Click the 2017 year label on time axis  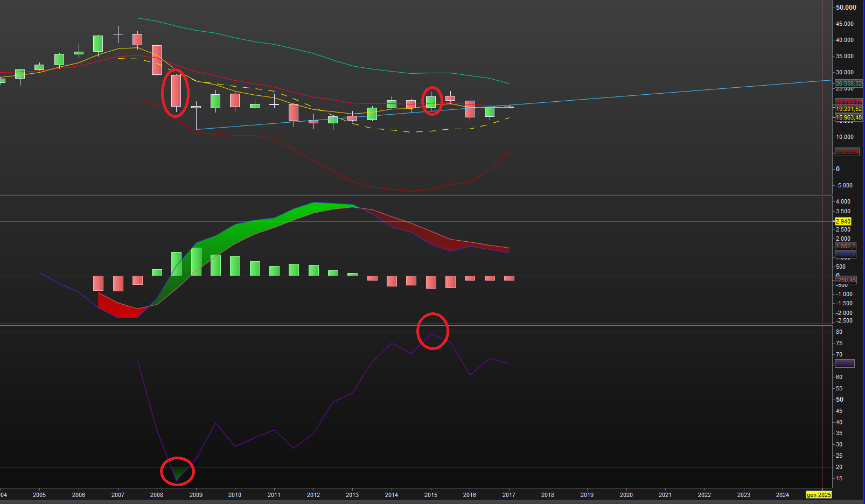pyautogui.click(x=508, y=495)
